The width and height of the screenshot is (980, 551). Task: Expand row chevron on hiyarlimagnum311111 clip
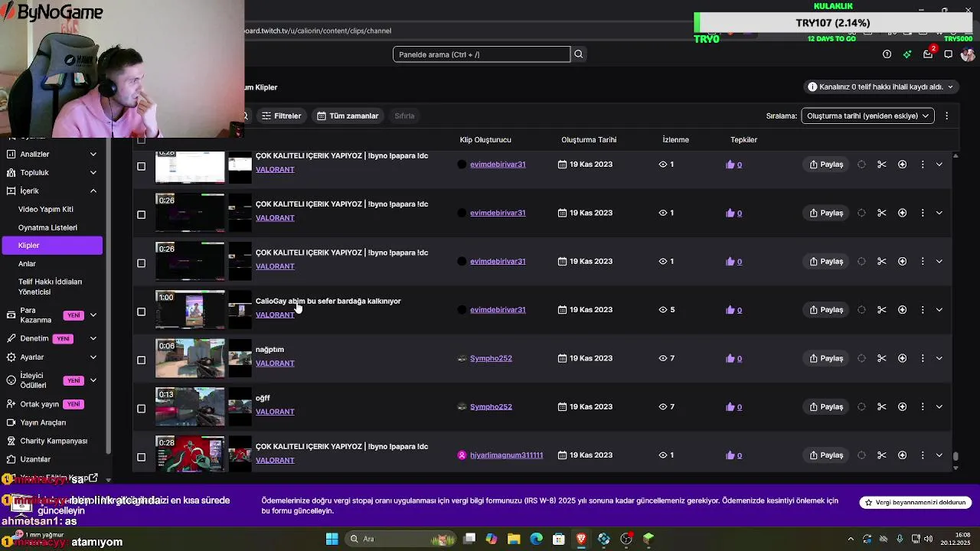pyautogui.click(x=939, y=455)
